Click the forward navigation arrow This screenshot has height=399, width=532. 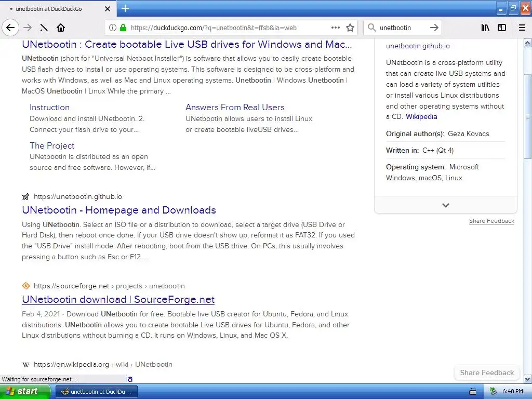pos(28,28)
